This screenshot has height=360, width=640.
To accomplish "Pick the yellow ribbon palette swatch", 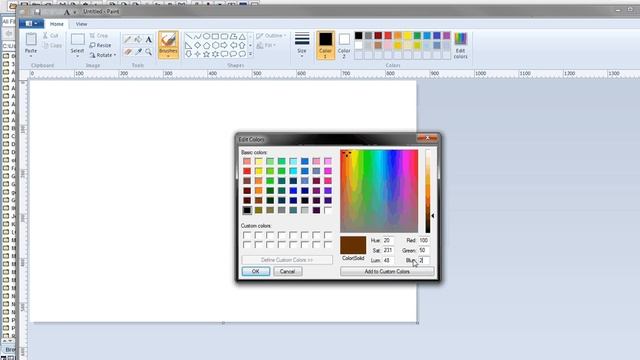I will [x=407, y=36].
